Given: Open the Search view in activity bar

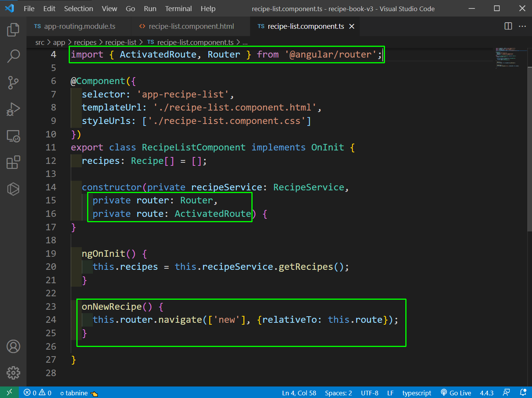Looking at the screenshot, I should [13, 56].
